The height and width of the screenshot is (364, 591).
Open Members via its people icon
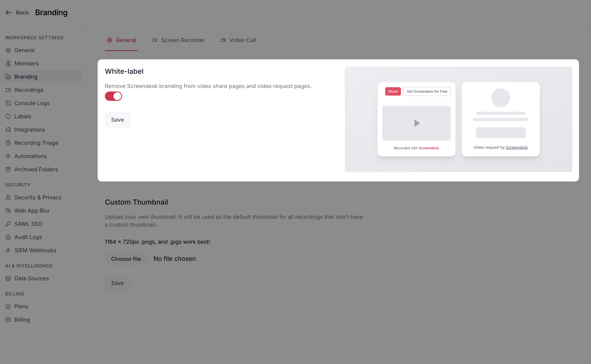(8, 64)
